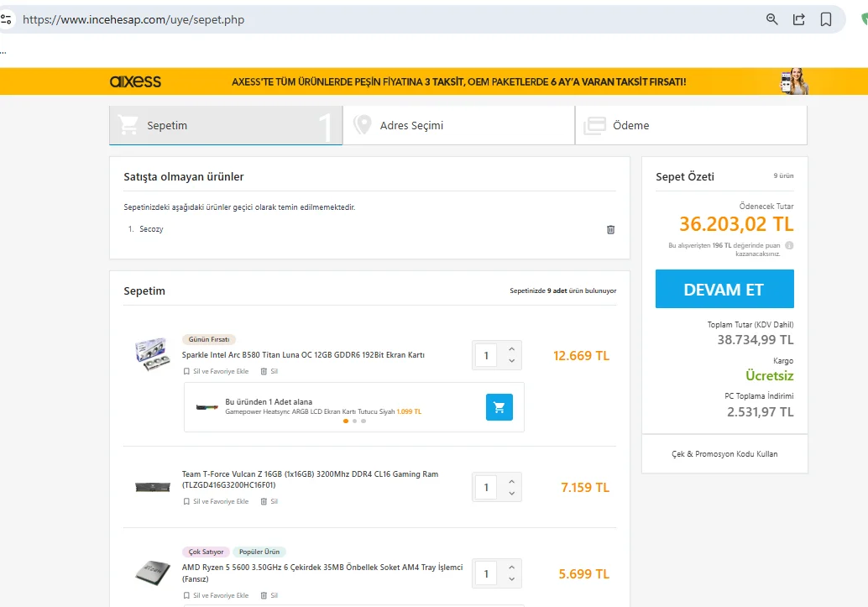Click Sil trash link for T-Force Vulcan RAM

tap(269, 502)
